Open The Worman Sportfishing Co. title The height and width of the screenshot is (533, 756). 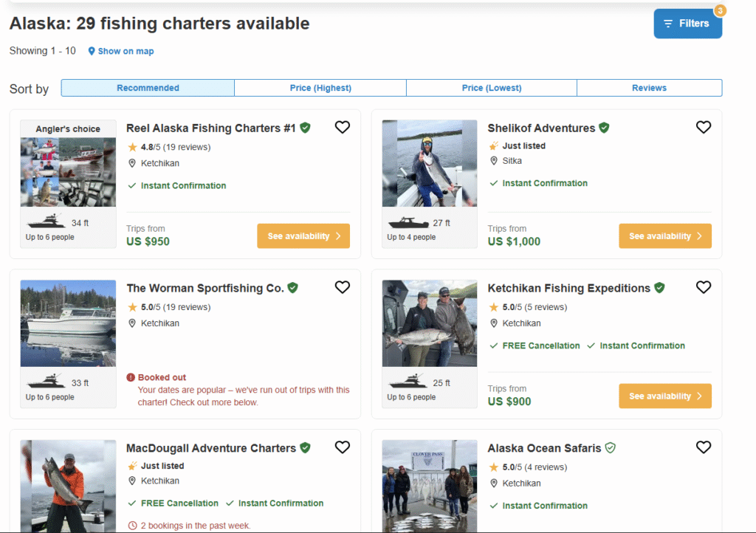[205, 288]
